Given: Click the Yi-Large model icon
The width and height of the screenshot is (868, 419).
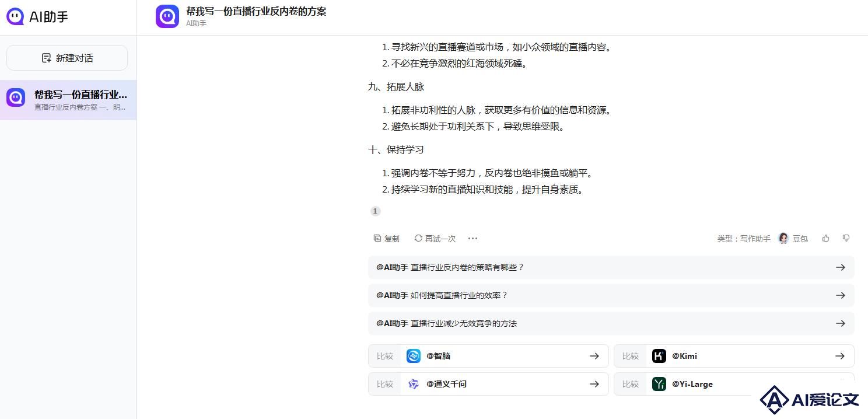Looking at the screenshot, I should [659, 384].
